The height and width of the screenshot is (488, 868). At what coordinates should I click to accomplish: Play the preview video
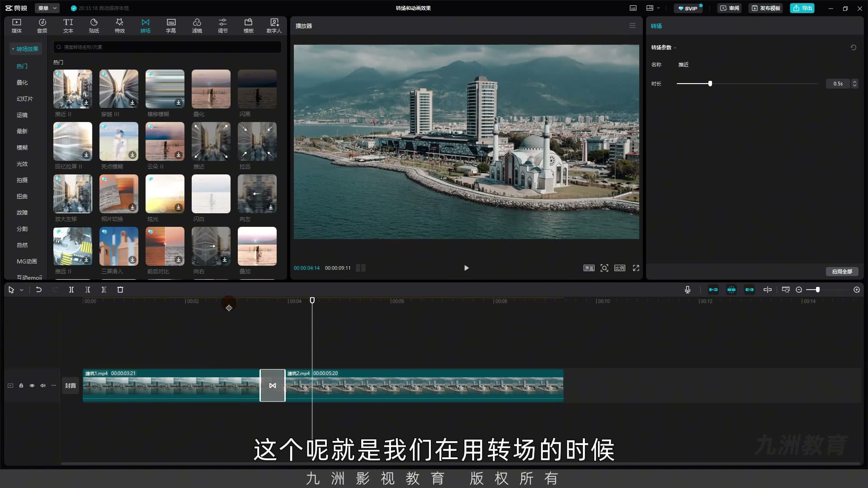[x=467, y=268]
